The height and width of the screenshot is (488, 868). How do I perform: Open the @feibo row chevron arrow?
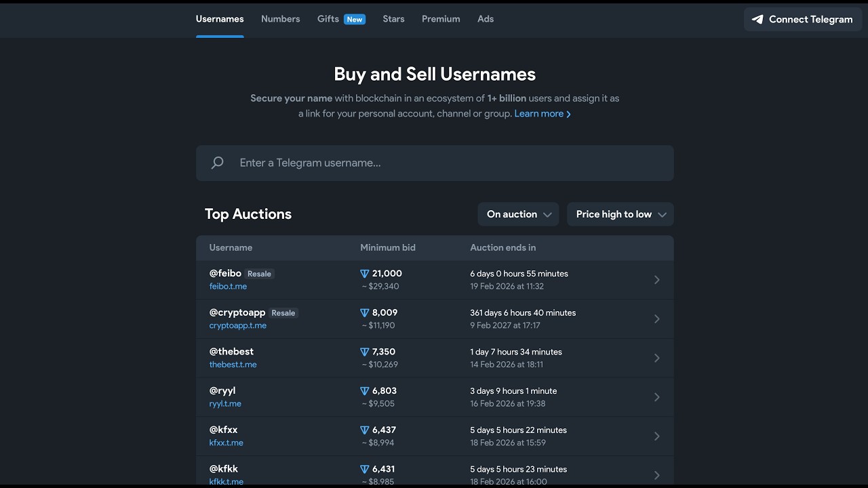pyautogui.click(x=656, y=280)
